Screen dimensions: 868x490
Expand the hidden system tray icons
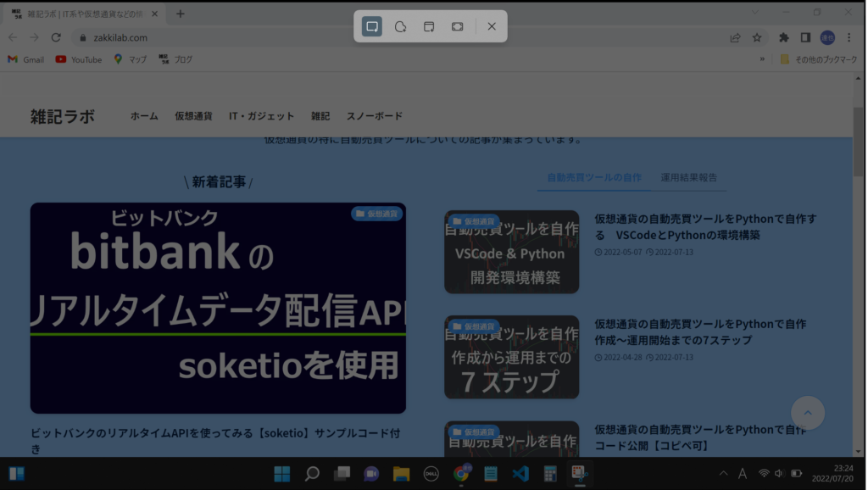click(724, 474)
